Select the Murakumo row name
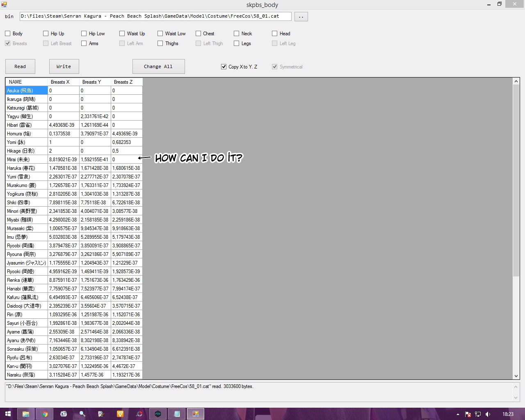 point(27,185)
